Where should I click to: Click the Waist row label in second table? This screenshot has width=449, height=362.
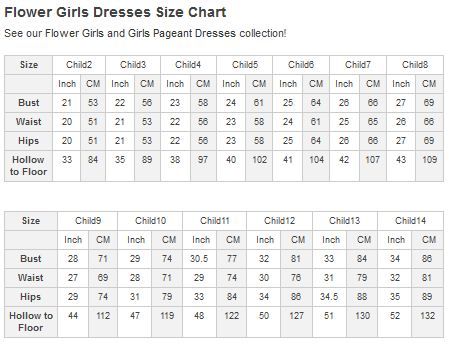coord(31,278)
